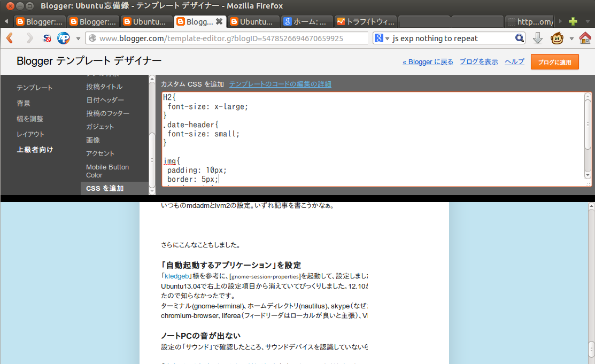This screenshot has height=364, width=595.
Task: Click the blogger.com URL address field
Action: (x=228, y=38)
